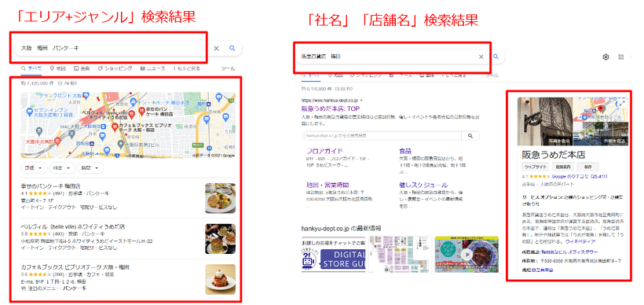This screenshot has height=305, width=644.
Task: Select ショッピング tab in the pancake search
Action: 115,68
